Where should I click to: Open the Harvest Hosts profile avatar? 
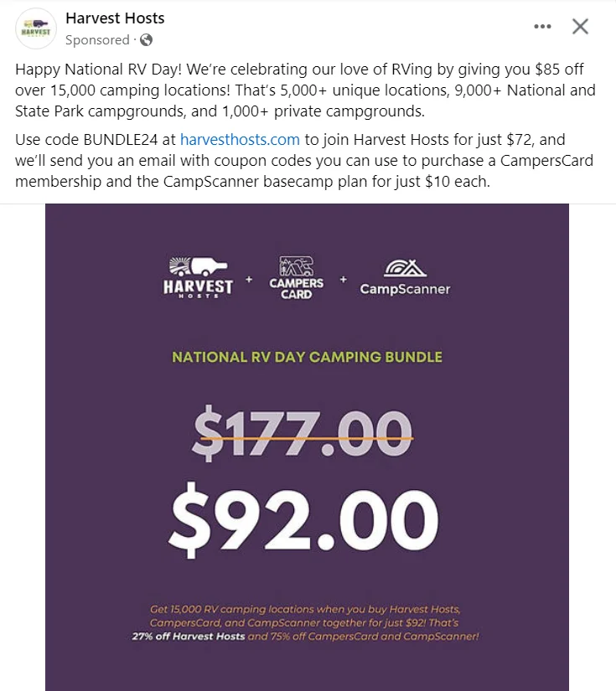[36, 28]
